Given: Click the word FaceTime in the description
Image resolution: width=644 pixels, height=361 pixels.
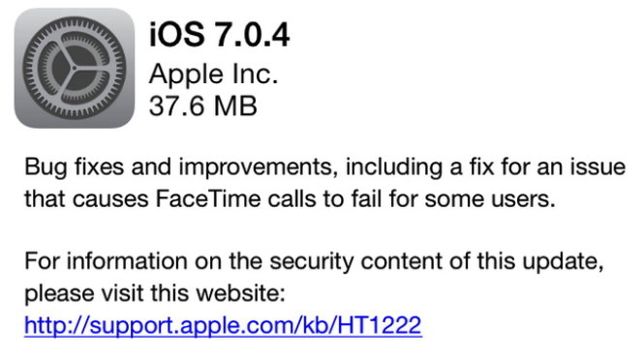Looking at the screenshot, I should (208, 199).
